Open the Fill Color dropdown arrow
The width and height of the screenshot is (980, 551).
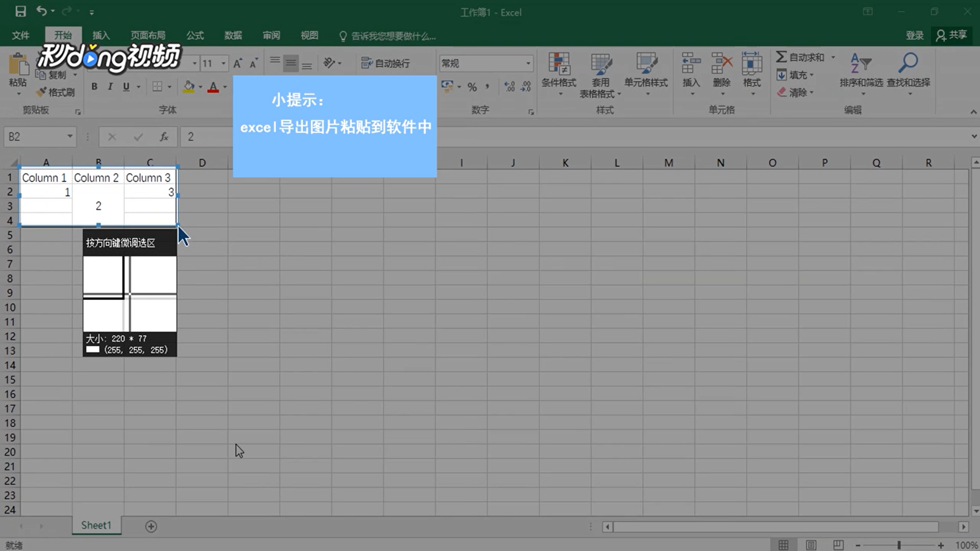click(x=201, y=87)
